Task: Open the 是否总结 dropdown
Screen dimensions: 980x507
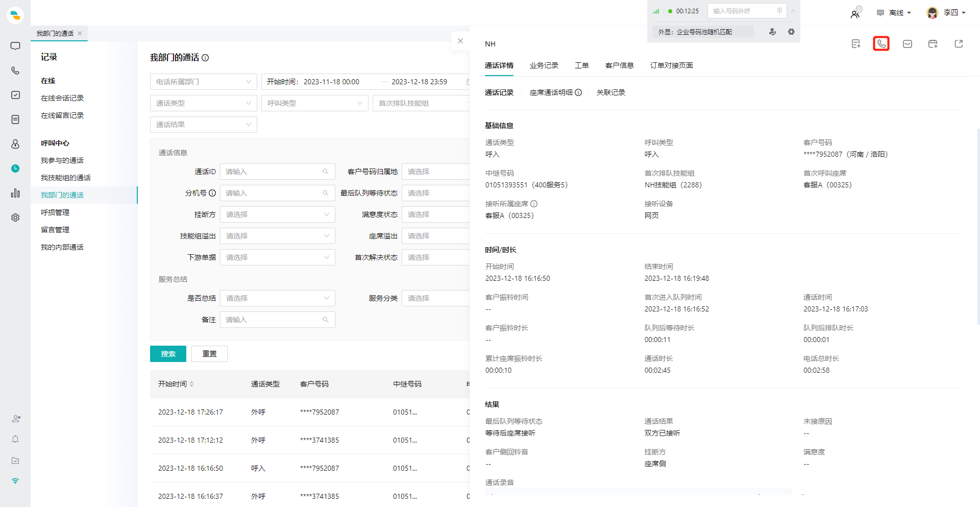Action: point(278,298)
